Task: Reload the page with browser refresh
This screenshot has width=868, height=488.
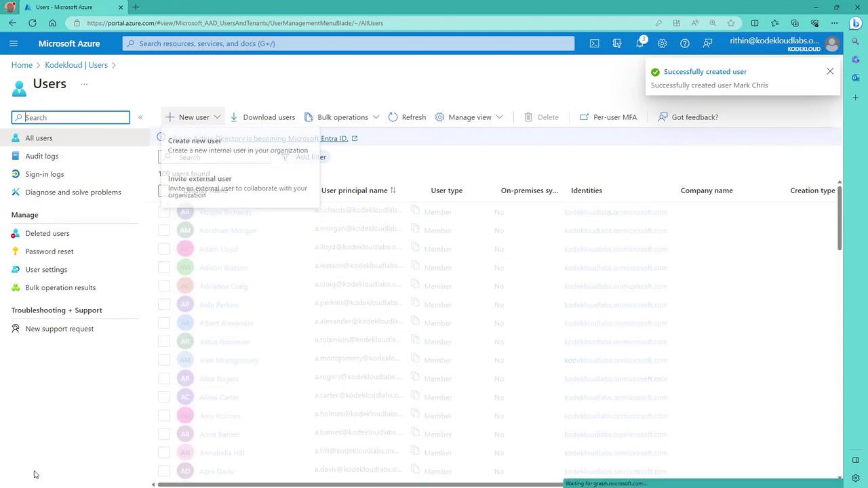Action: pos(33,23)
